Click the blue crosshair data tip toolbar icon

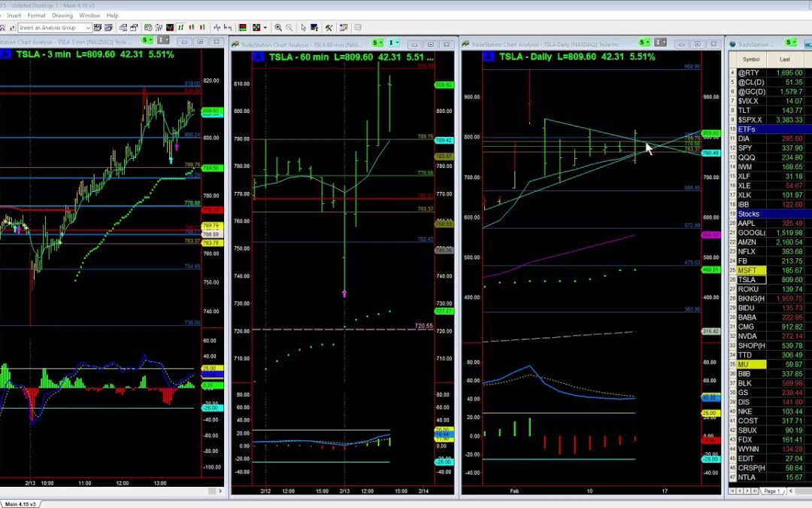(217, 28)
